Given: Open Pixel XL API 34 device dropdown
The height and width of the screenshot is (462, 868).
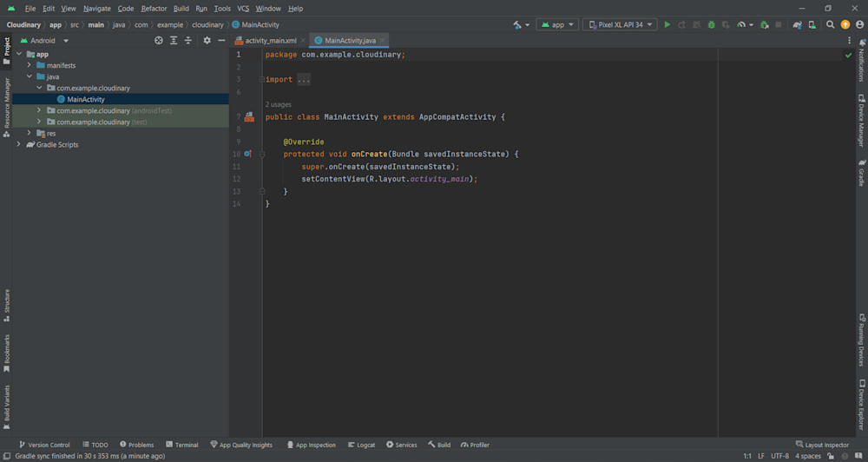Looking at the screenshot, I should [621, 25].
